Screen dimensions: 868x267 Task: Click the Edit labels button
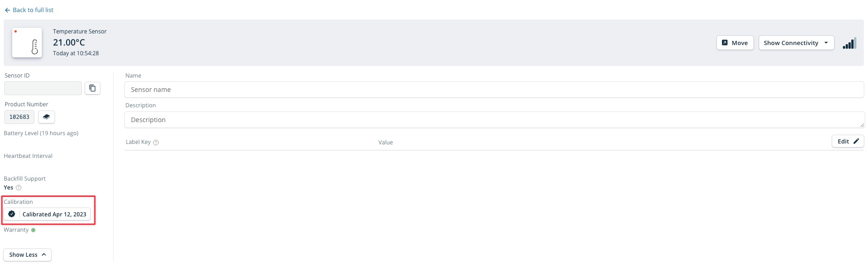click(x=848, y=141)
